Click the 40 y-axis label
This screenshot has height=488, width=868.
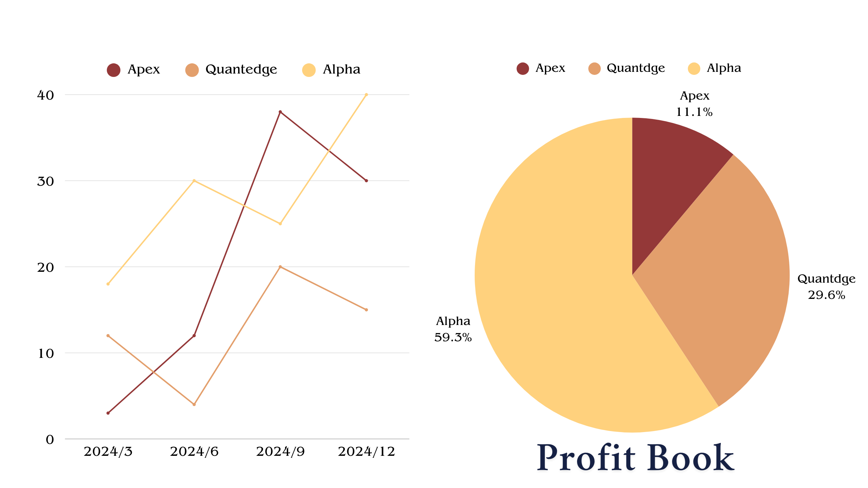[45, 95]
